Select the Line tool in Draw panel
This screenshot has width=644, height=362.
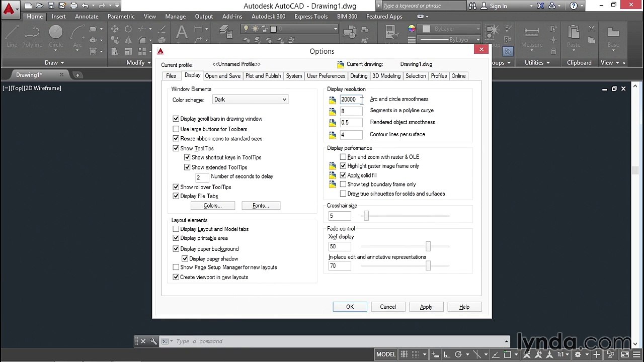12,36
